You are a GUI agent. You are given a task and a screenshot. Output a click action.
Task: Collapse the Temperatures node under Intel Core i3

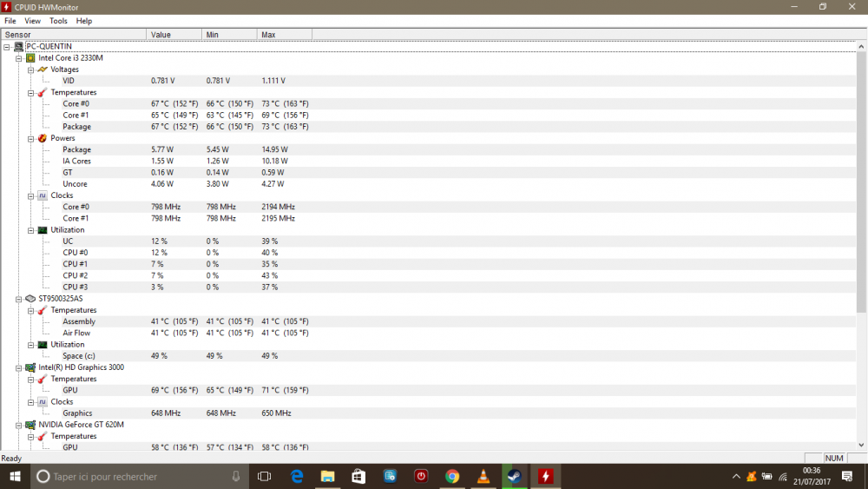click(x=30, y=92)
